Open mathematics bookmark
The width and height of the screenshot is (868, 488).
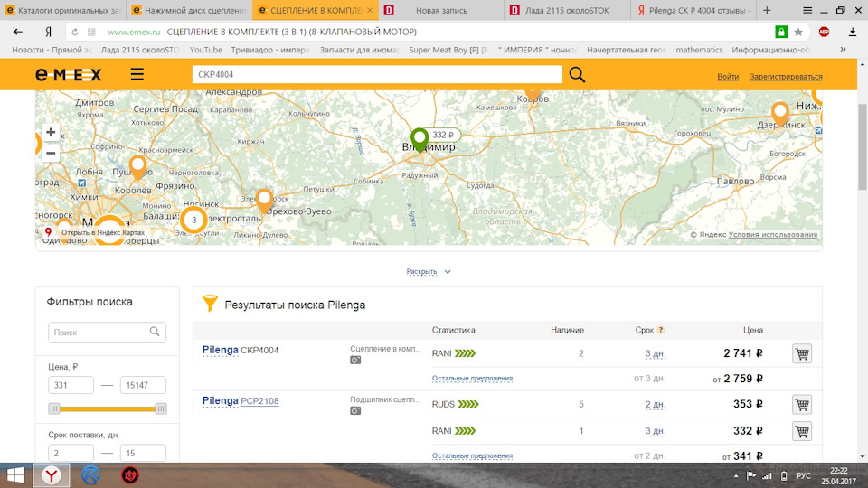(699, 50)
